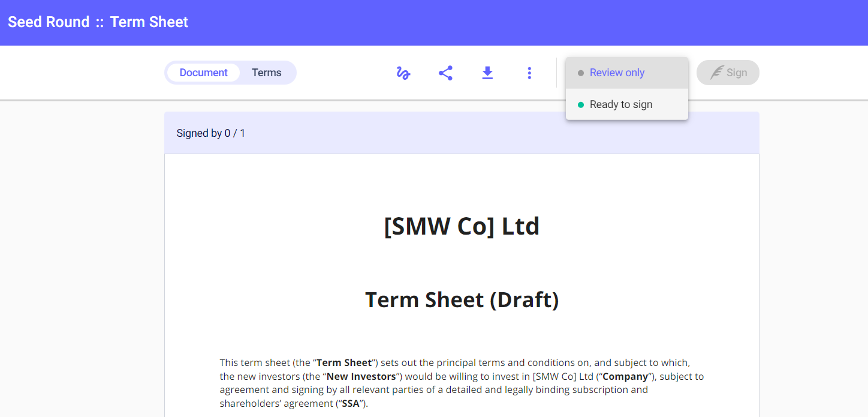Screen dimensions: 868x417
Task: Switch to the Document view
Action: pyautogui.click(x=203, y=73)
